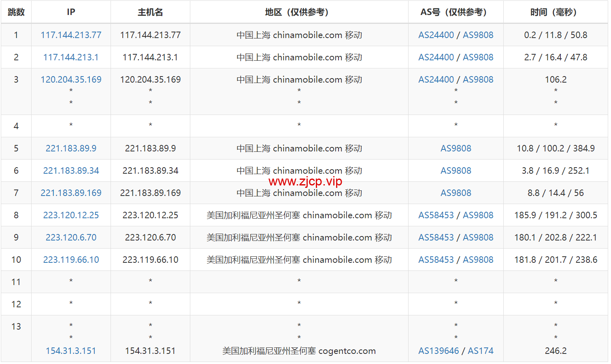Click hostname cell 117.144.213.1
The height and width of the screenshot is (364, 611).
click(150, 57)
